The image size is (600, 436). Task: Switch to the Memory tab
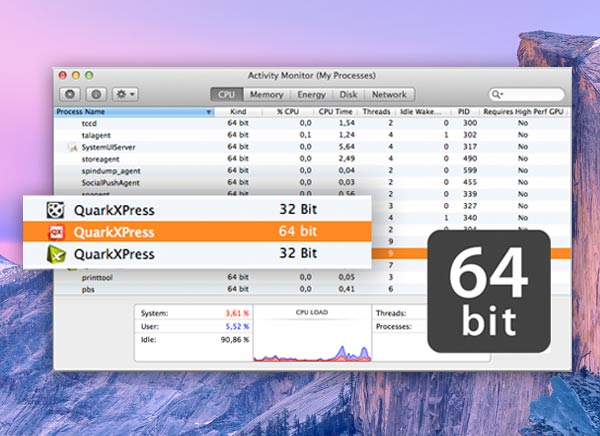tap(266, 95)
